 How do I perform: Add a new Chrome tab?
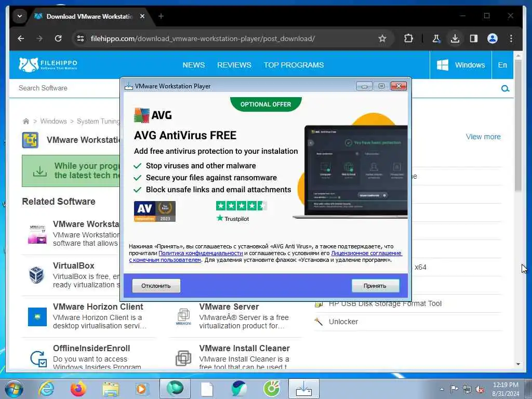pyautogui.click(x=161, y=16)
